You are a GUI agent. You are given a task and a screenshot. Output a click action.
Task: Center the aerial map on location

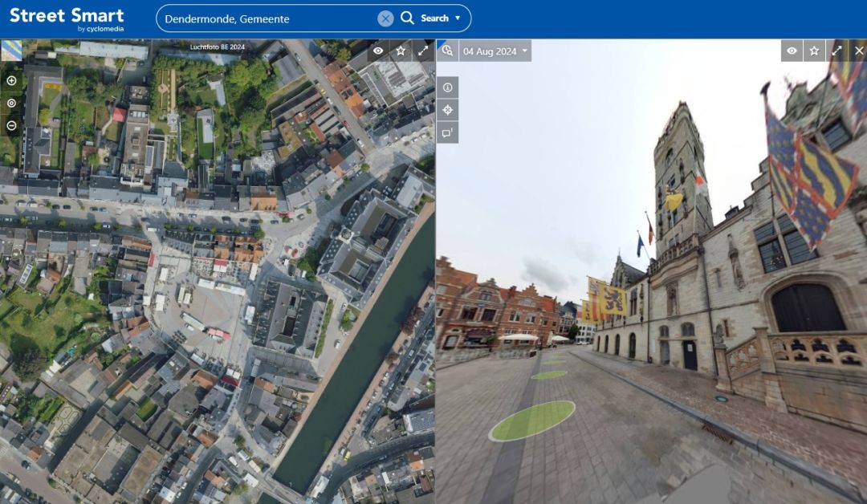11,104
